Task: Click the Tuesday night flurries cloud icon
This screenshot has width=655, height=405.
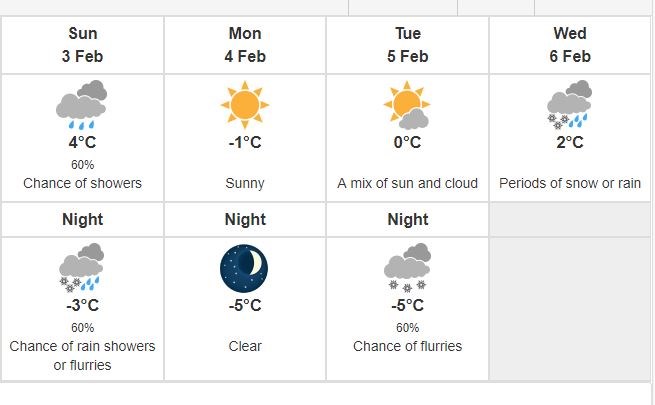Action: [x=407, y=267]
